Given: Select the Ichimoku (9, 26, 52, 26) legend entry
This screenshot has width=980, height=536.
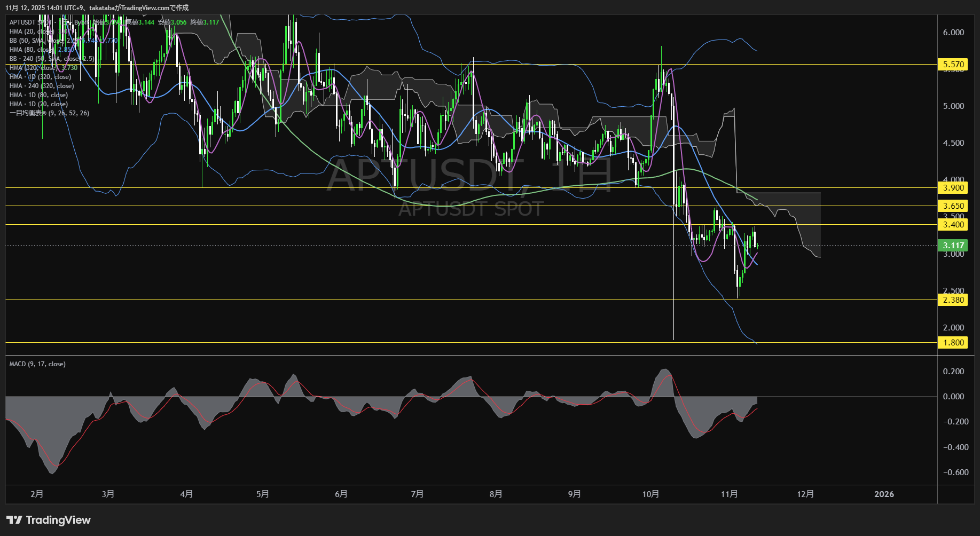Looking at the screenshot, I should pyautogui.click(x=49, y=113).
